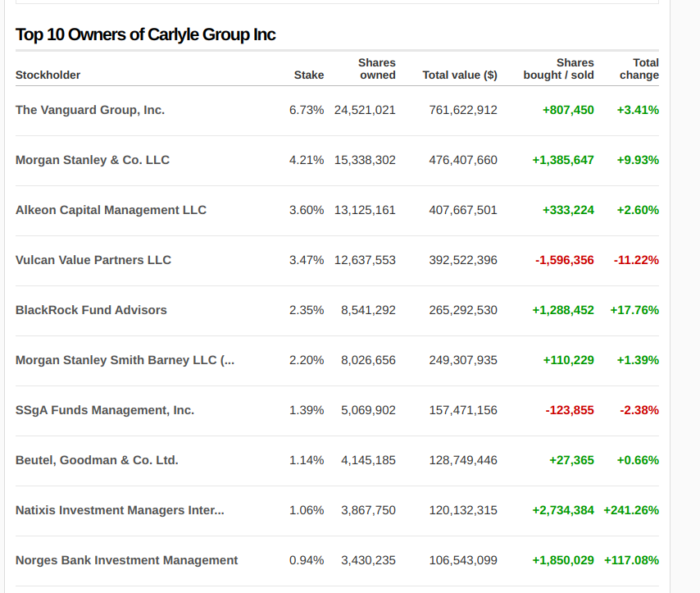Select the +1,850,029 shares bought cell

coord(563,560)
